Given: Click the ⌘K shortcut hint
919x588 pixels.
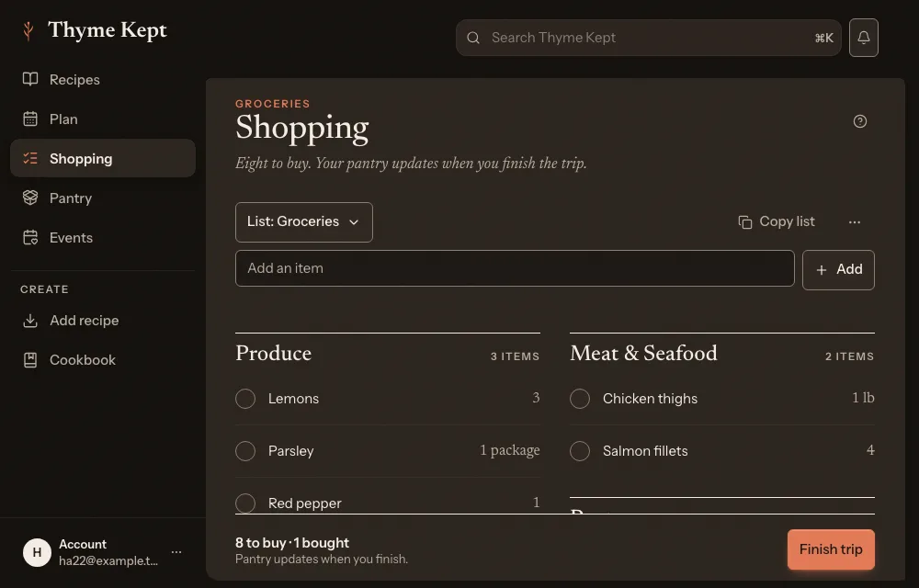Looking at the screenshot, I should tap(823, 38).
